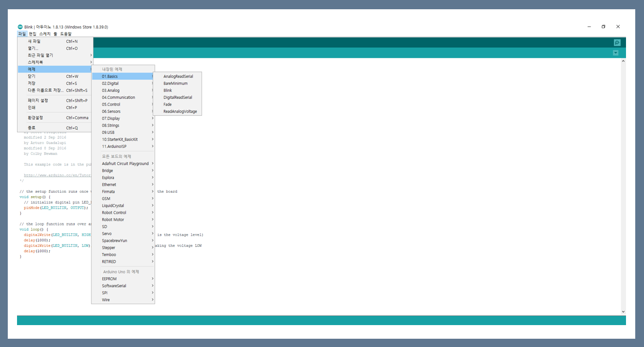Expand the 스케치북 submenu
The height and width of the screenshot is (347, 644).
[x=55, y=62]
